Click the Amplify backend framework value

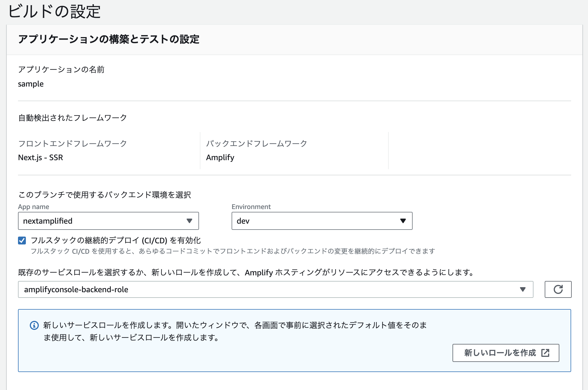coord(220,158)
